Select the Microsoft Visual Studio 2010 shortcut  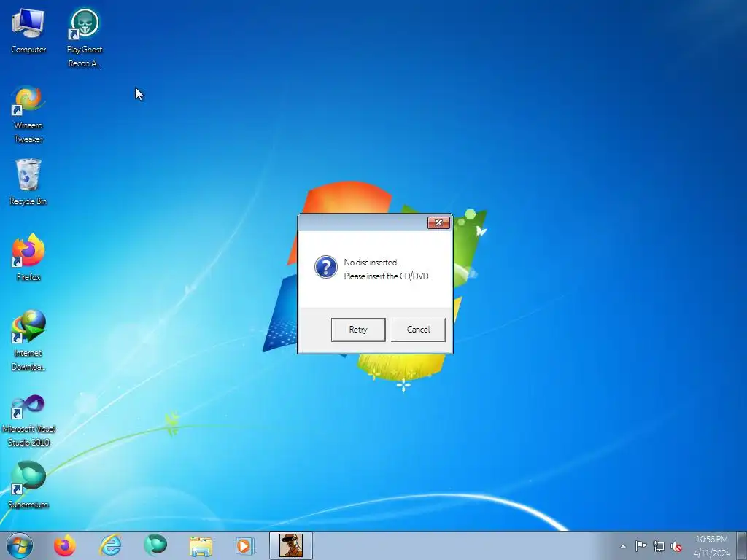pos(28,421)
